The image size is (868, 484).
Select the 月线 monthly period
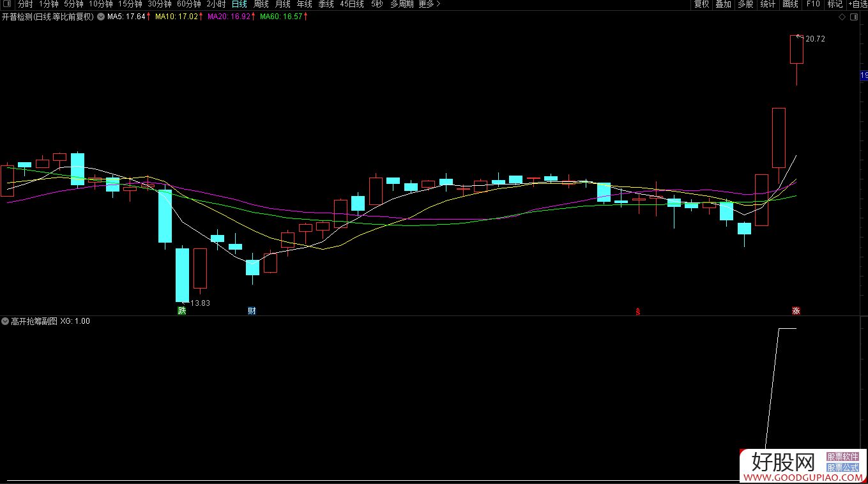coord(282,4)
